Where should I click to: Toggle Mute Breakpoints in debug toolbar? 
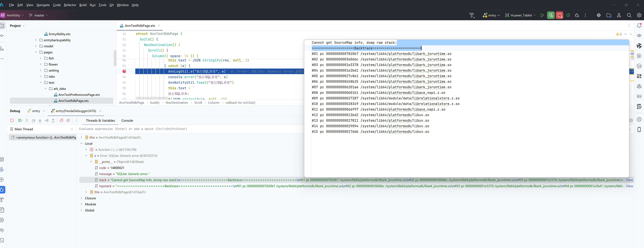click(68, 121)
